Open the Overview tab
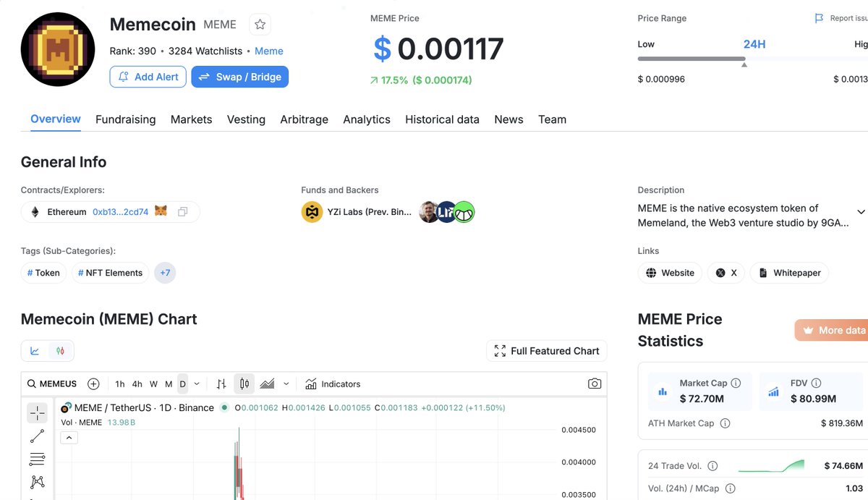This screenshot has width=868, height=500. click(56, 119)
